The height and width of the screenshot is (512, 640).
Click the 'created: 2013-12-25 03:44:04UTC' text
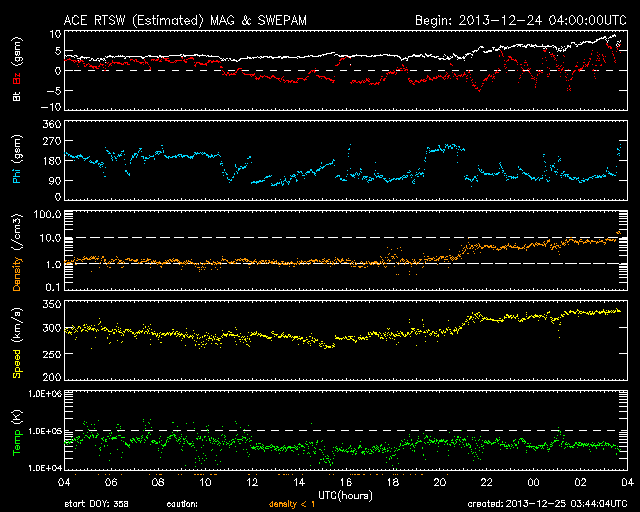point(547,504)
